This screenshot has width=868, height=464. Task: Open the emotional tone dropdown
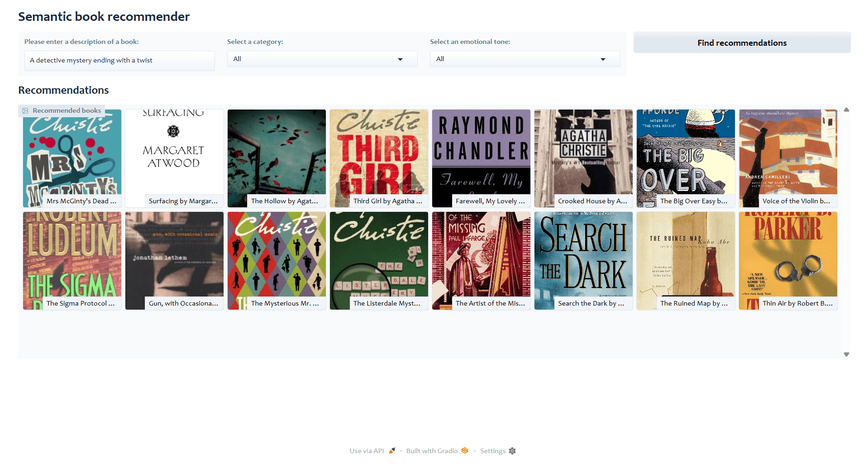click(x=524, y=58)
